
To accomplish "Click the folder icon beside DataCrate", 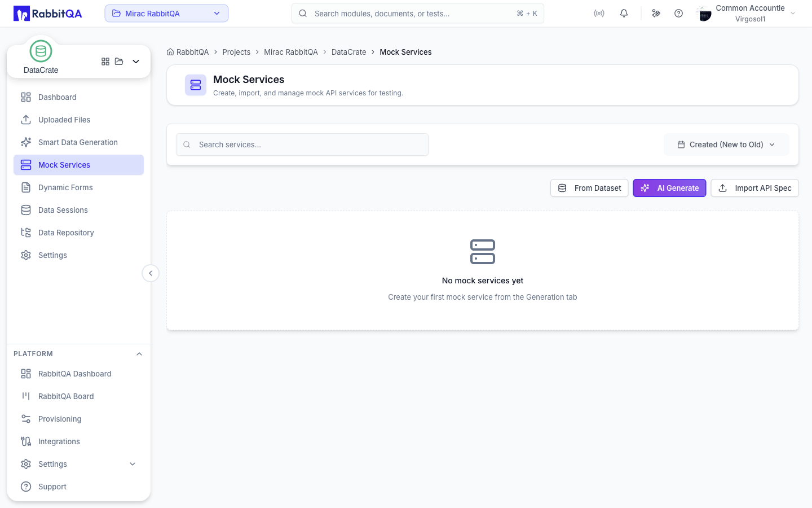I will pos(119,62).
